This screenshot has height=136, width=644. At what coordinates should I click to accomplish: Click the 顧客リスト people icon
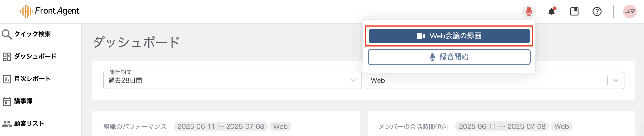click(x=7, y=124)
